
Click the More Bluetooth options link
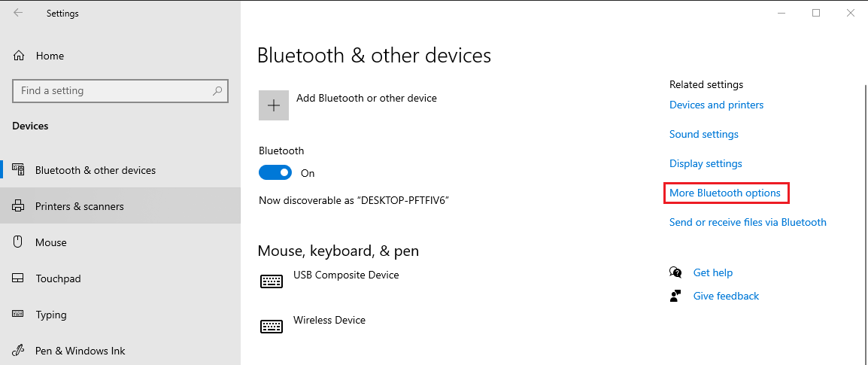(x=725, y=193)
